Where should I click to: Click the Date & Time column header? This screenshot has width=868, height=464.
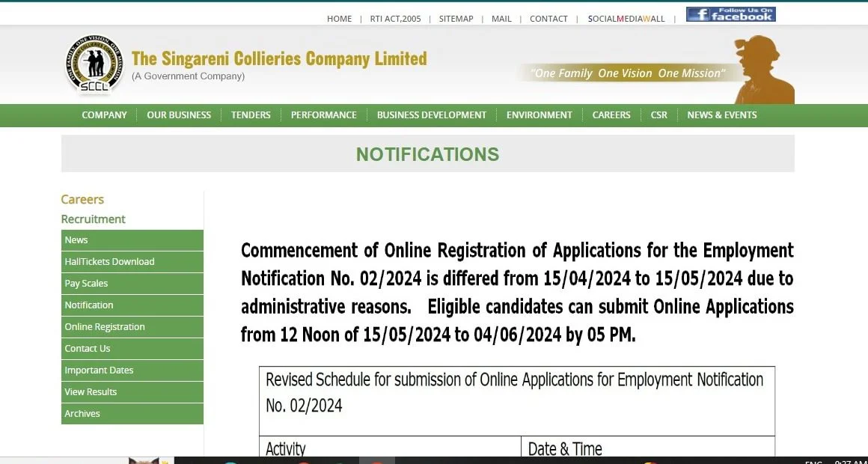click(565, 449)
